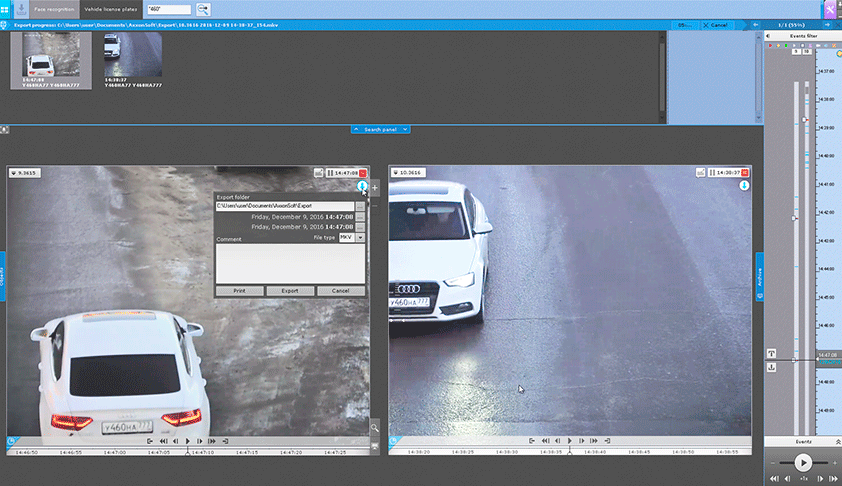Click the export icon in the right camera view
Screen dimensions: 842x486
click(x=745, y=186)
